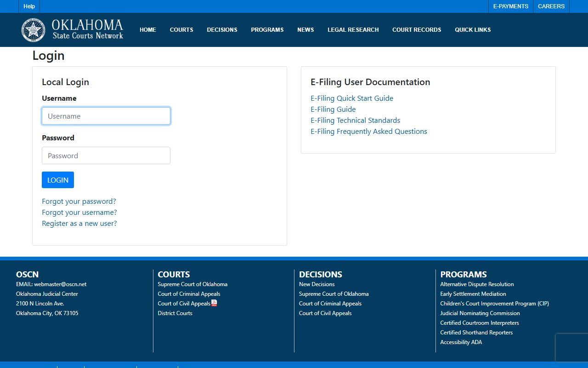588x368 pixels.
Task: Open E-Filing Technical Standards document
Action: (356, 121)
